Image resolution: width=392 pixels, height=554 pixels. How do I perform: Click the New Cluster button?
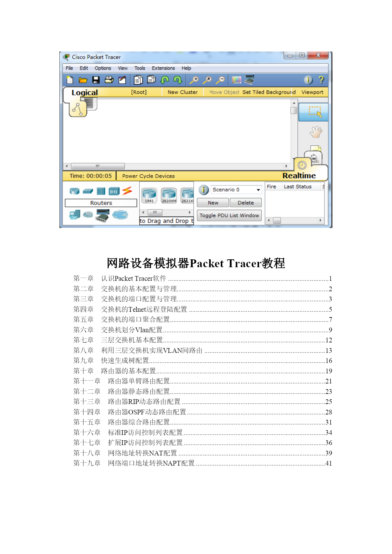pos(182,92)
